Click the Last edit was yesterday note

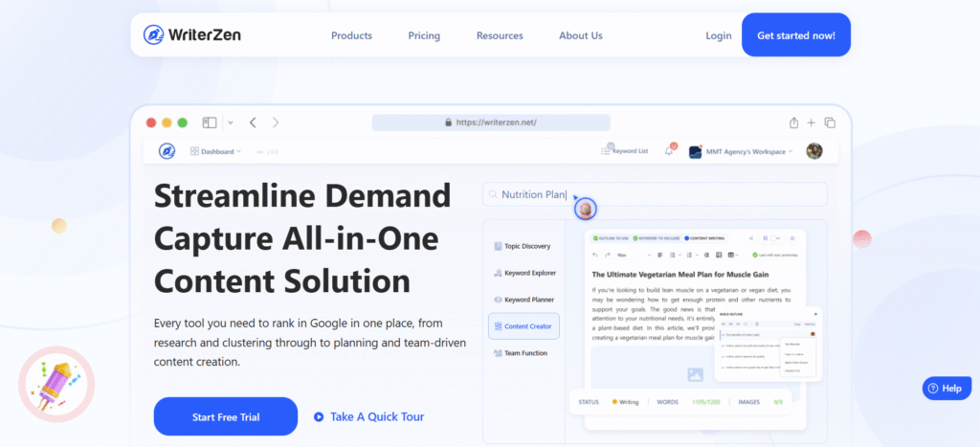[x=775, y=255]
